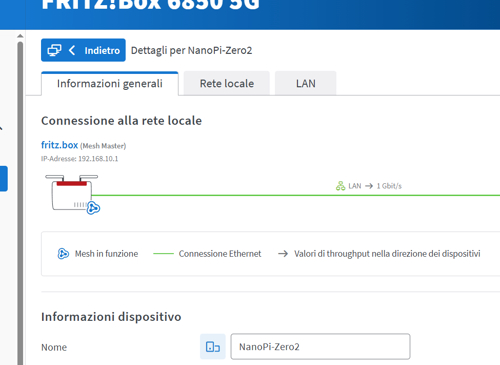The image size is (500, 365).
Task: Open the Informazioni generali tab
Action: 110,83
